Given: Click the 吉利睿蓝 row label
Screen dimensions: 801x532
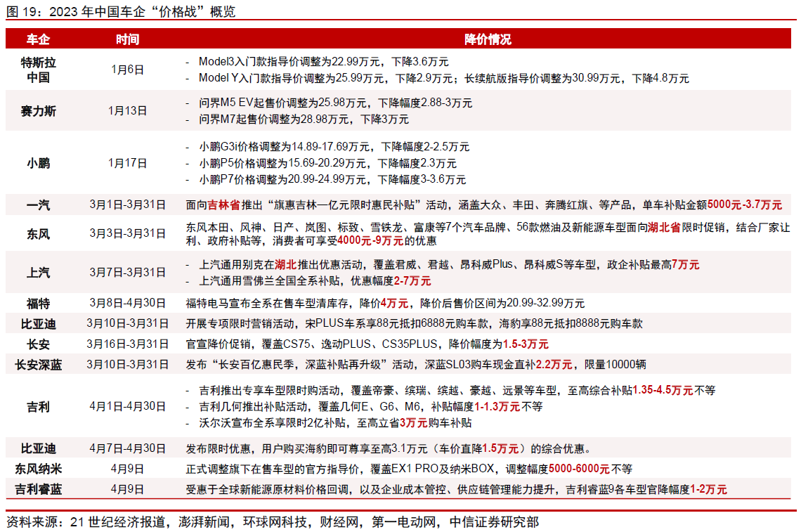Looking at the screenshot, I should point(39,490).
